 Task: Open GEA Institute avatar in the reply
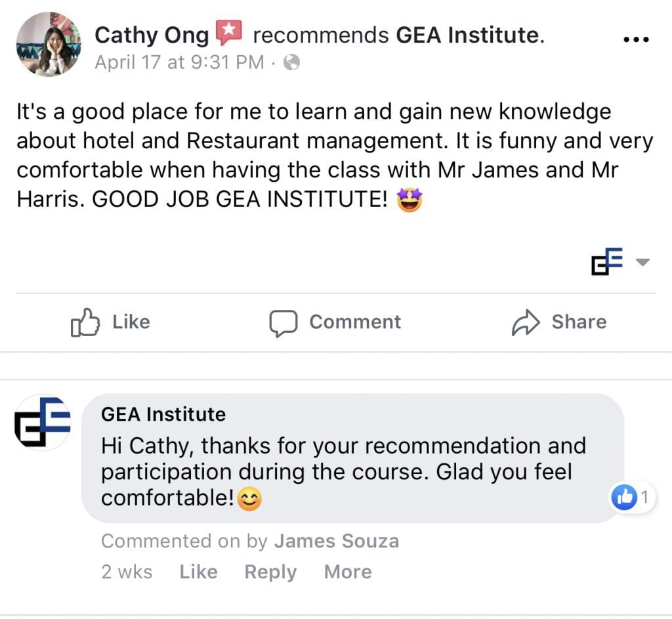pyautogui.click(x=43, y=423)
